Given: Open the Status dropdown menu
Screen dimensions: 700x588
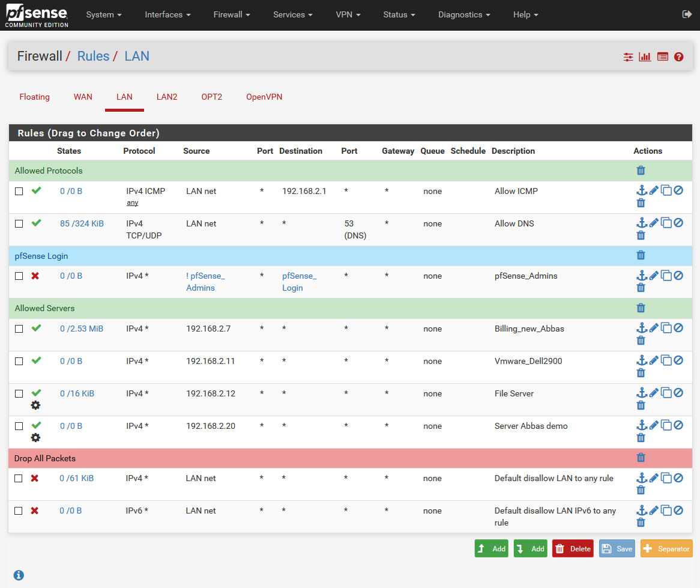Looking at the screenshot, I should [399, 15].
